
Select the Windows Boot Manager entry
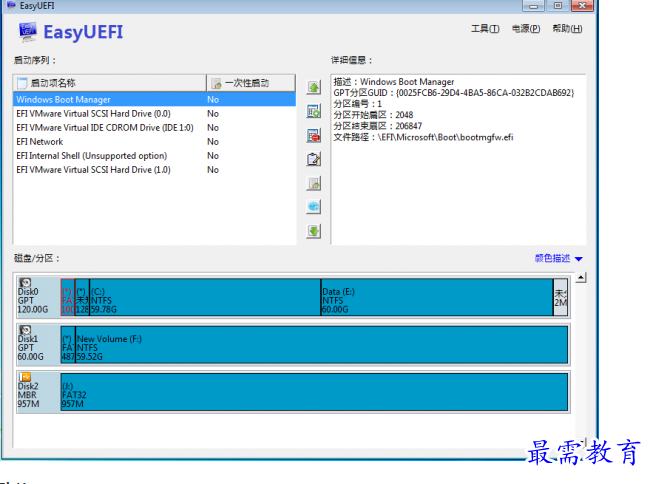(x=64, y=100)
